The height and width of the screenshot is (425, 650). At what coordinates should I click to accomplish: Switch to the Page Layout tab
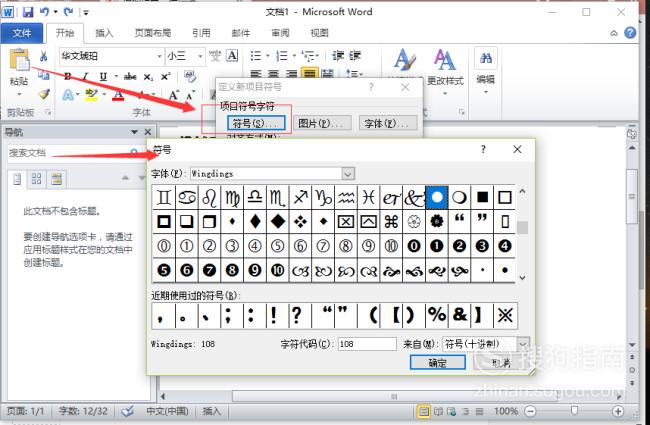(153, 33)
